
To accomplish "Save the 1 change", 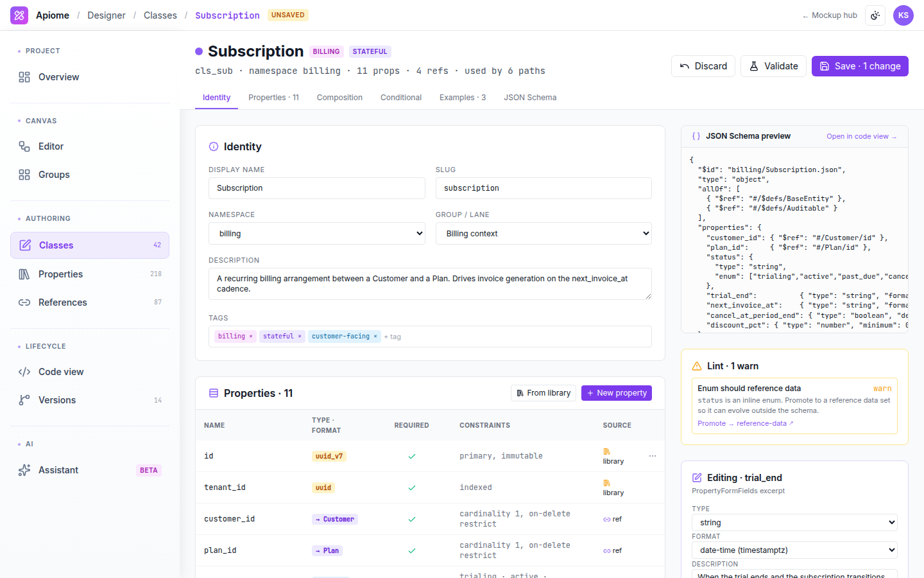I will pos(860,66).
